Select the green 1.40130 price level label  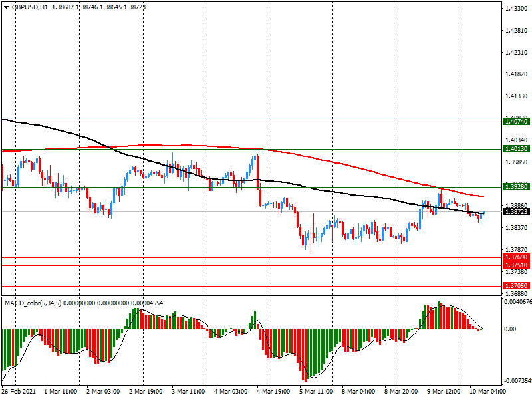point(516,149)
